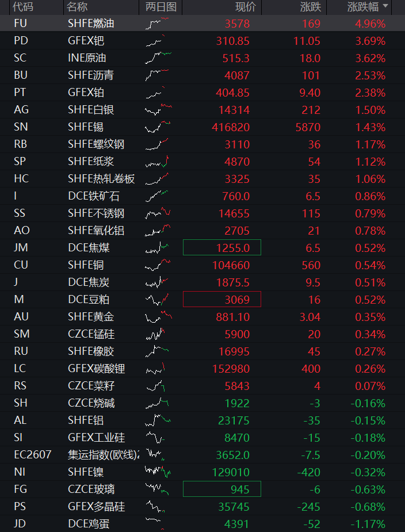The image size is (405, 532).
Task: Select the GFEX钯 row
Action: 202,41
